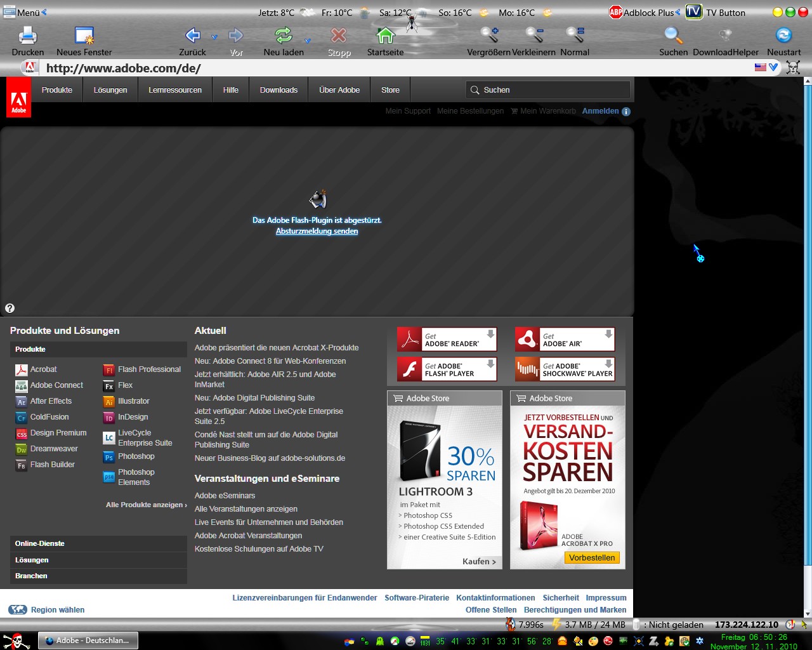Click the Adobe eSeminars link
Screen dimensions: 812x650
pos(225,496)
